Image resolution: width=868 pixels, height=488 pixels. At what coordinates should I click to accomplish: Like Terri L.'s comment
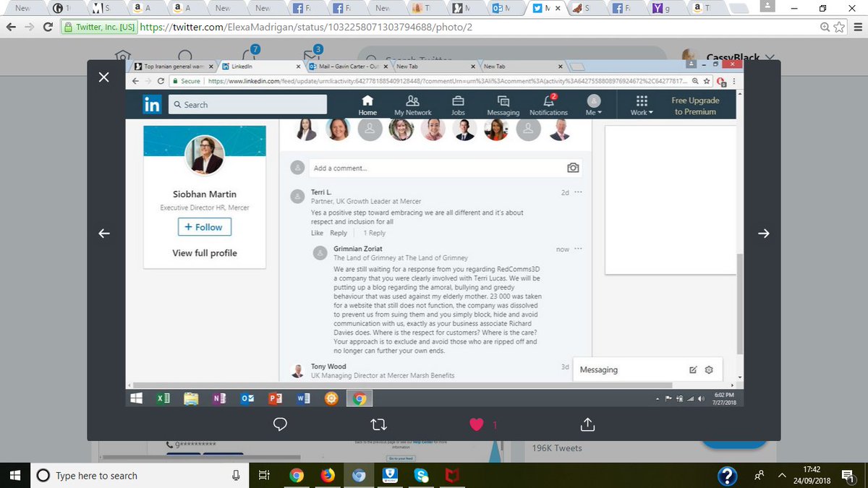[317, 234]
